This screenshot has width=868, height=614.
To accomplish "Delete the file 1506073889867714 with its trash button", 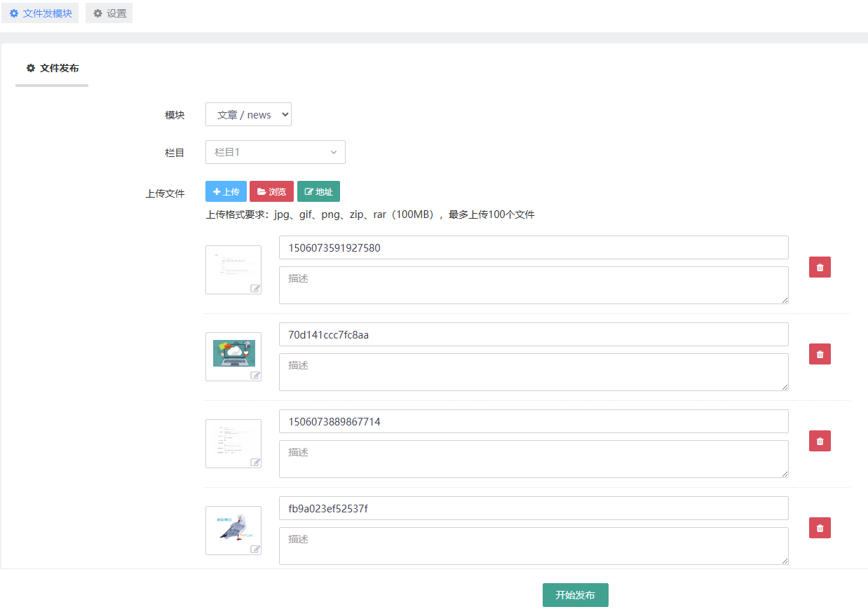I will pyautogui.click(x=820, y=441).
